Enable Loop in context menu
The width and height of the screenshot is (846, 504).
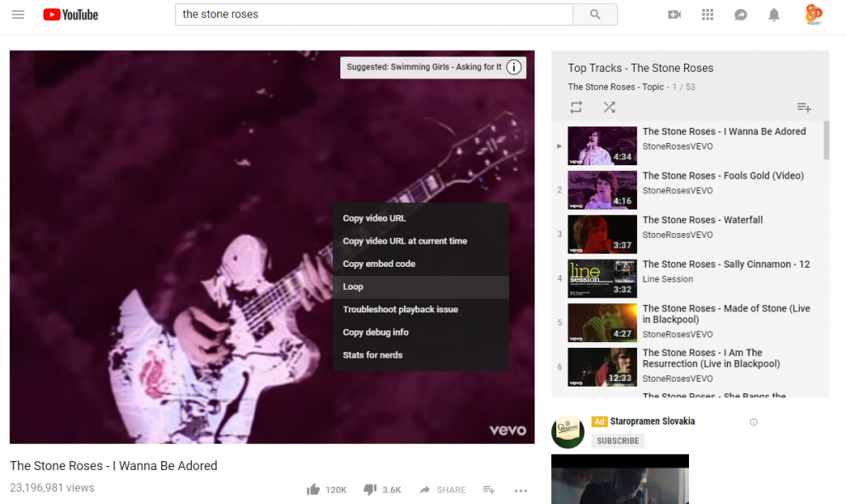(421, 287)
